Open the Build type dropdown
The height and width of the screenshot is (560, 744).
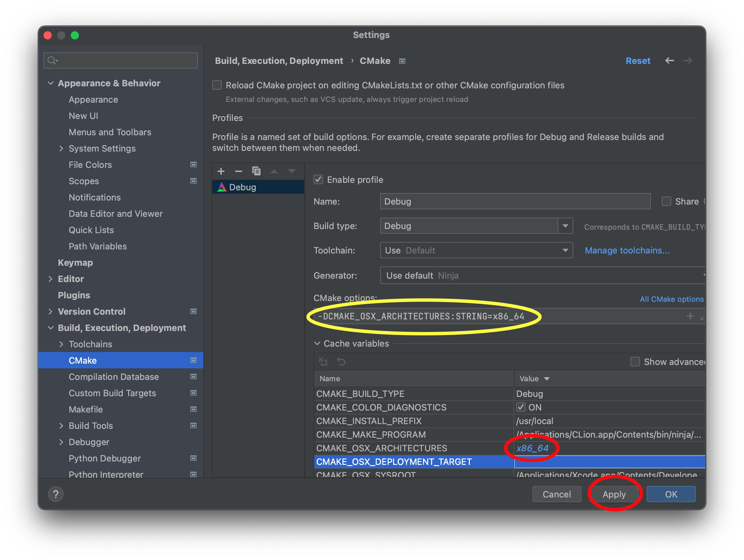(x=565, y=226)
